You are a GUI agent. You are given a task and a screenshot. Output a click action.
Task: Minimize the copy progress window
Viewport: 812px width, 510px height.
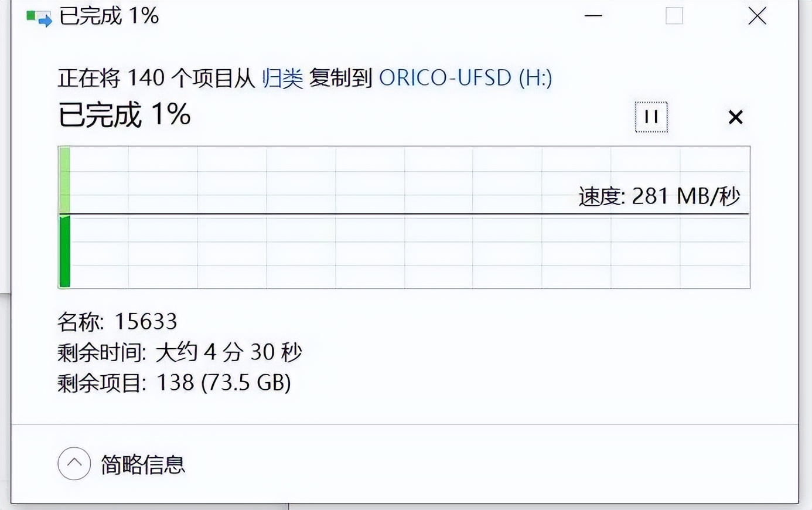[593, 16]
